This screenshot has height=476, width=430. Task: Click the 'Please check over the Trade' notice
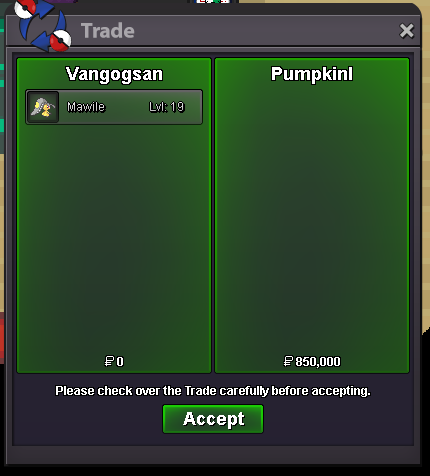pos(213,391)
